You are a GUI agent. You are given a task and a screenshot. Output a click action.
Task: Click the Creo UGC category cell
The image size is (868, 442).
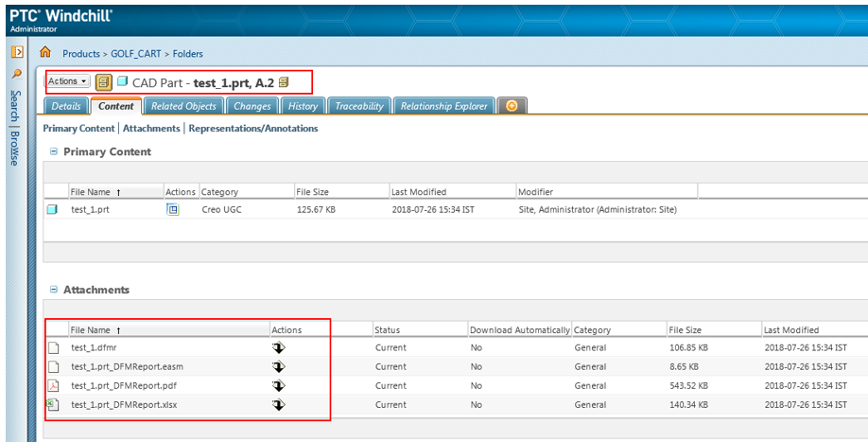coord(221,209)
